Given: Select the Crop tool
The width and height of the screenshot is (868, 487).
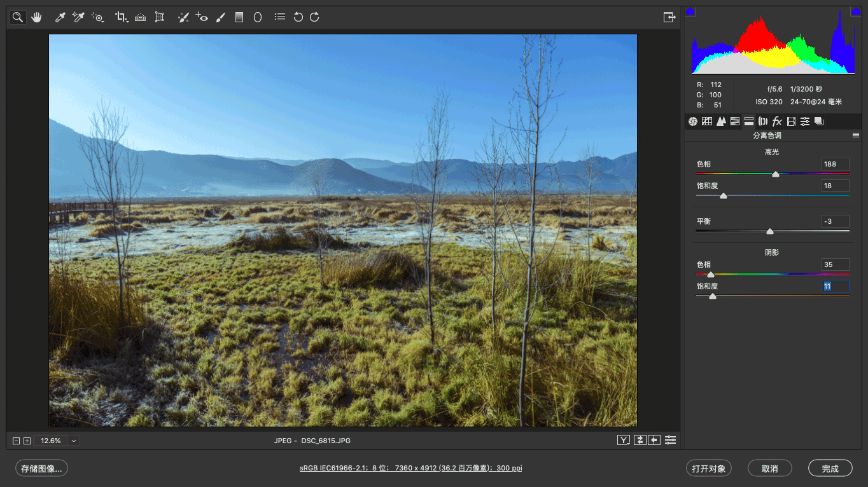Looking at the screenshot, I should pos(121,18).
